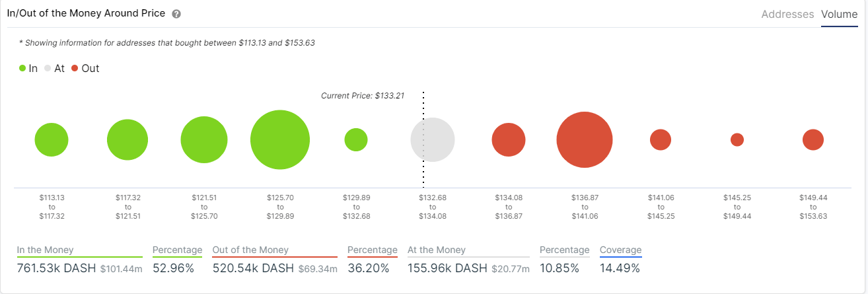
Task: Click the smallest red bubble at $145.25 to $149.44
Action: pos(737,140)
